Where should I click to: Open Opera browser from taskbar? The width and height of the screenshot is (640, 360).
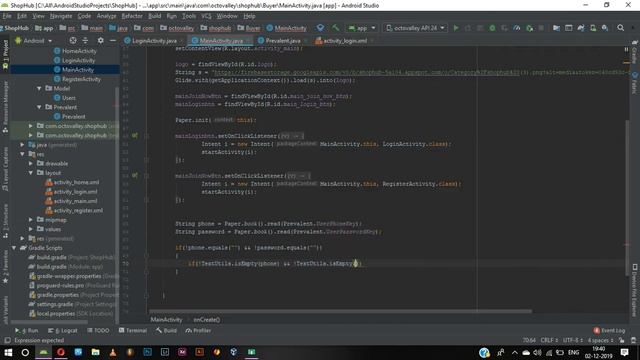click(61, 352)
